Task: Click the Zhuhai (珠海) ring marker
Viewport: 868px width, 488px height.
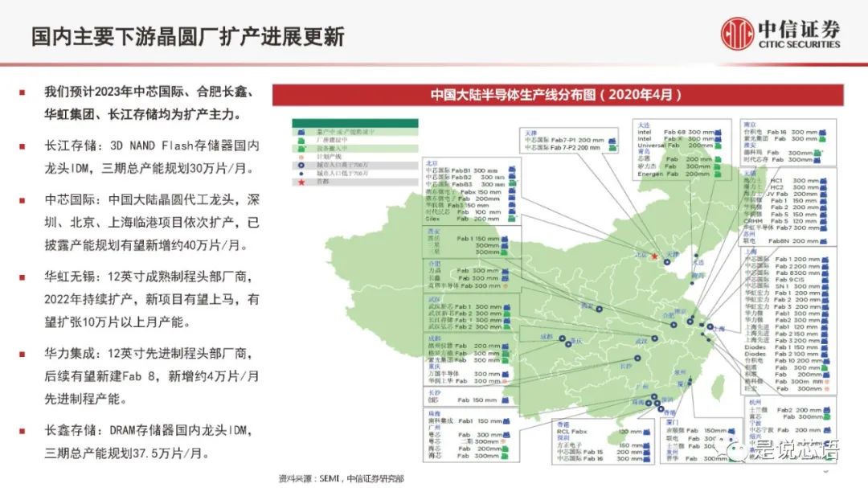Action: coord(649,404)
